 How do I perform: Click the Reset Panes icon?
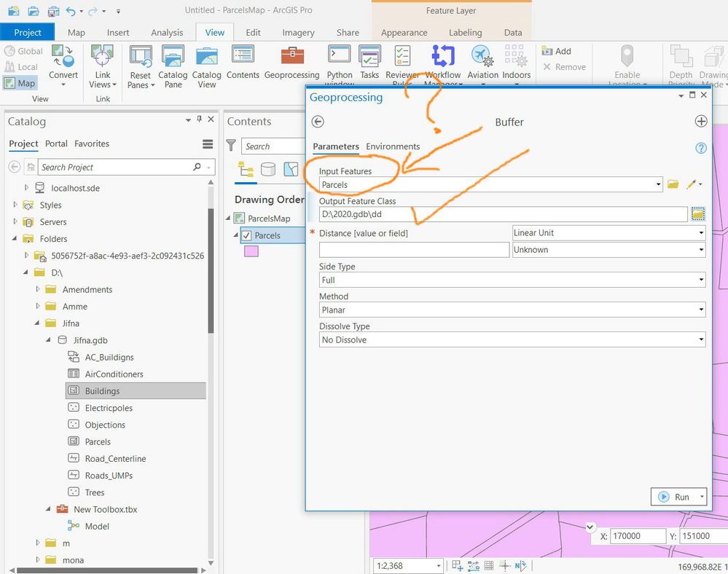(141, 57)
